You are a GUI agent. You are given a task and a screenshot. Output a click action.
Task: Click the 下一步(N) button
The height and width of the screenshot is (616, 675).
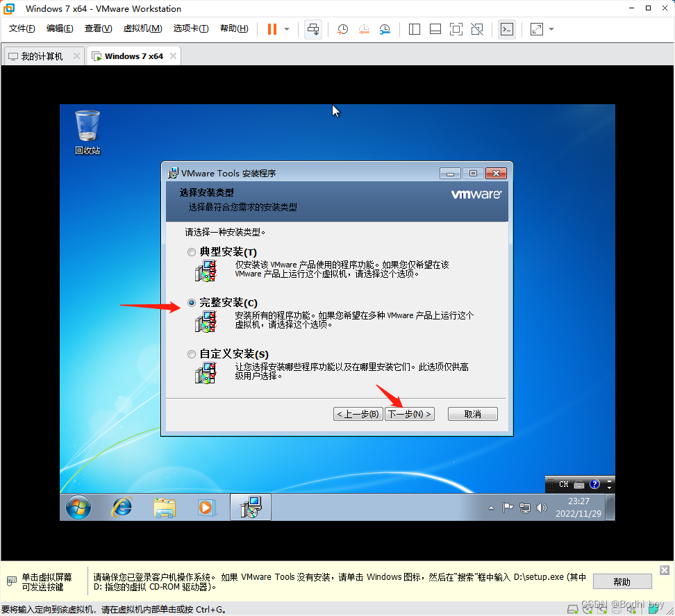410,414
